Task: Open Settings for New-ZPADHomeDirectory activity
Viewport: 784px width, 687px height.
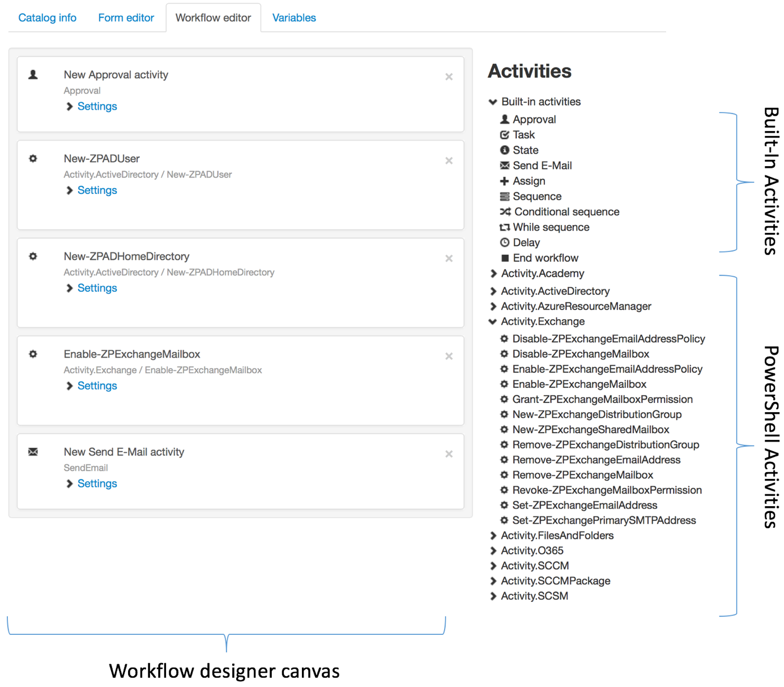Action: pyautogui.click(x=97, y=288)
